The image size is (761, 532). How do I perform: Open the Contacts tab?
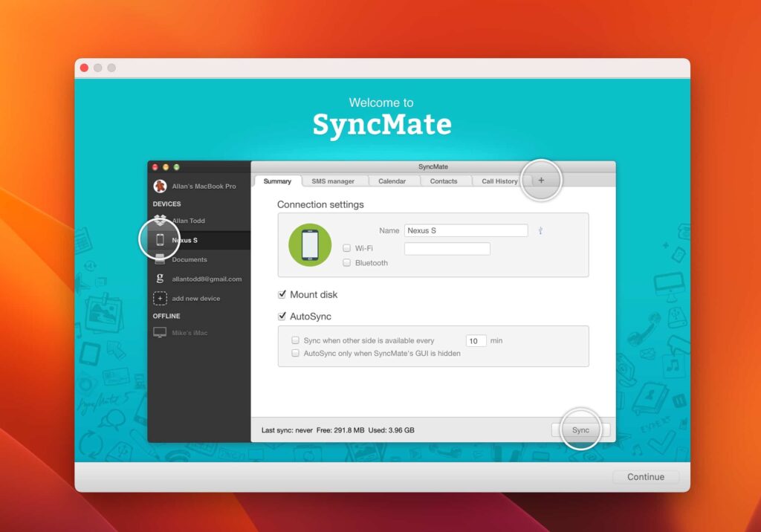click(x=444, y=181)
